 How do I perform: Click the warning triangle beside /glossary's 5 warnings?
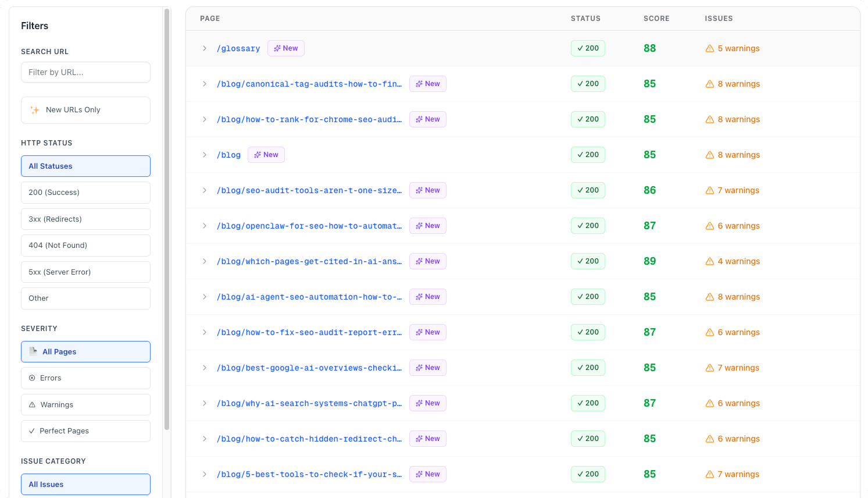(x=709, y=48)
